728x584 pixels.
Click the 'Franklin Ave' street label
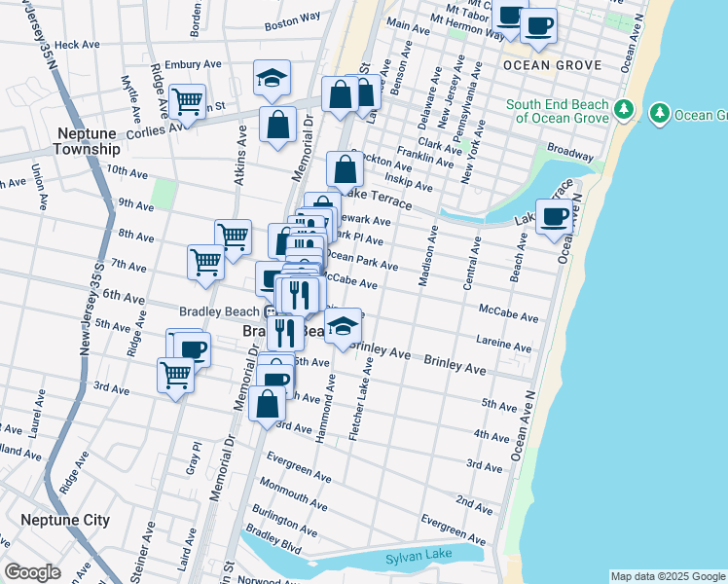click(424, 157)
